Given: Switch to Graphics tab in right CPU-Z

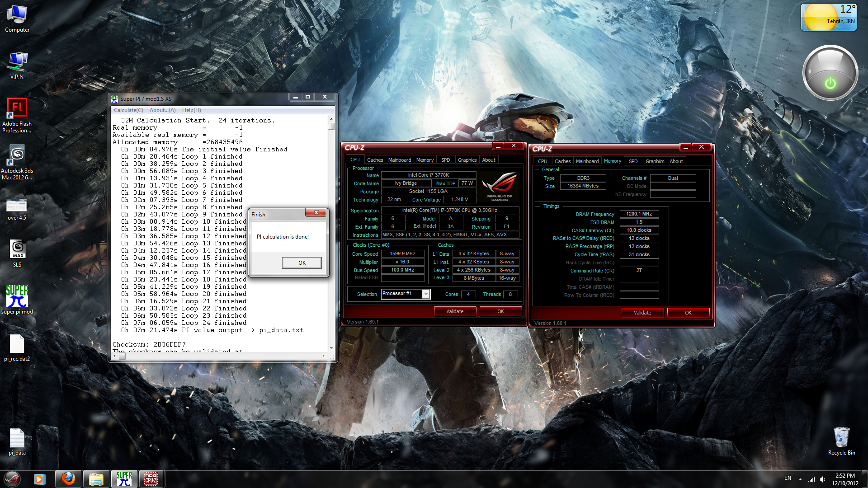Looking at the screenshot, I should (x=655, y=161).
